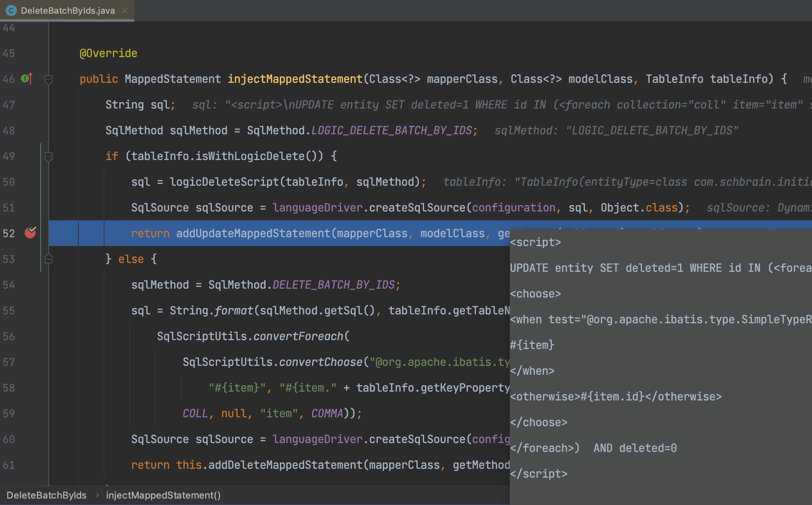Click DeleteBatchByIds in the breadcrumb bar

coord(47,495)
